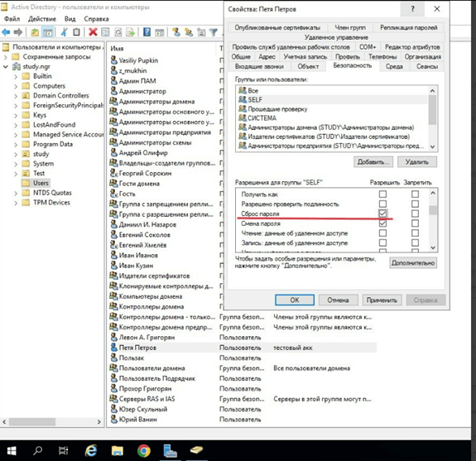
Task: Switch to the 'Редактор атрибутов' tab
Action: [412, 47]
